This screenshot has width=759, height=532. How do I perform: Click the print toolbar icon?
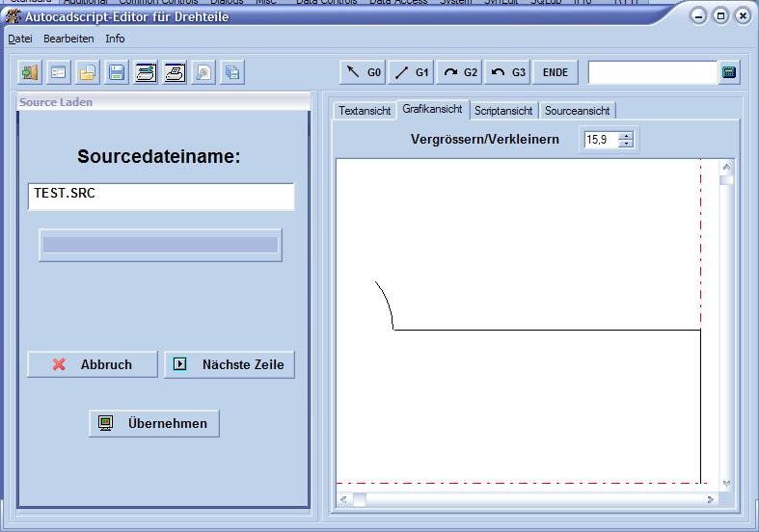(x=175, y=72)
